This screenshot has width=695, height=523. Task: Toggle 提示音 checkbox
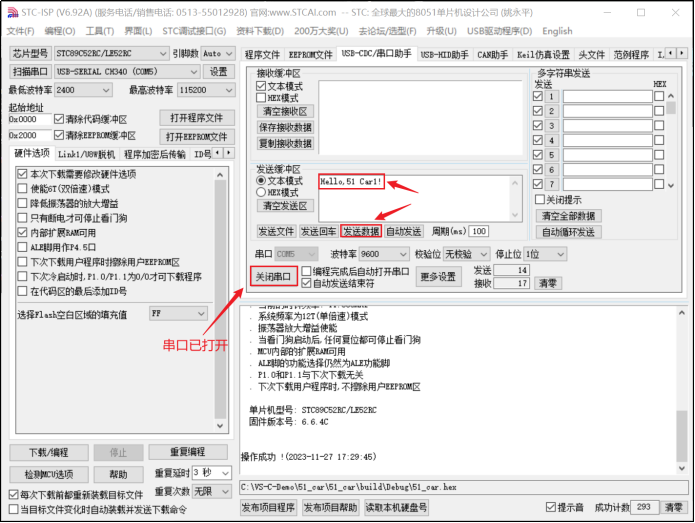point(551,507)
